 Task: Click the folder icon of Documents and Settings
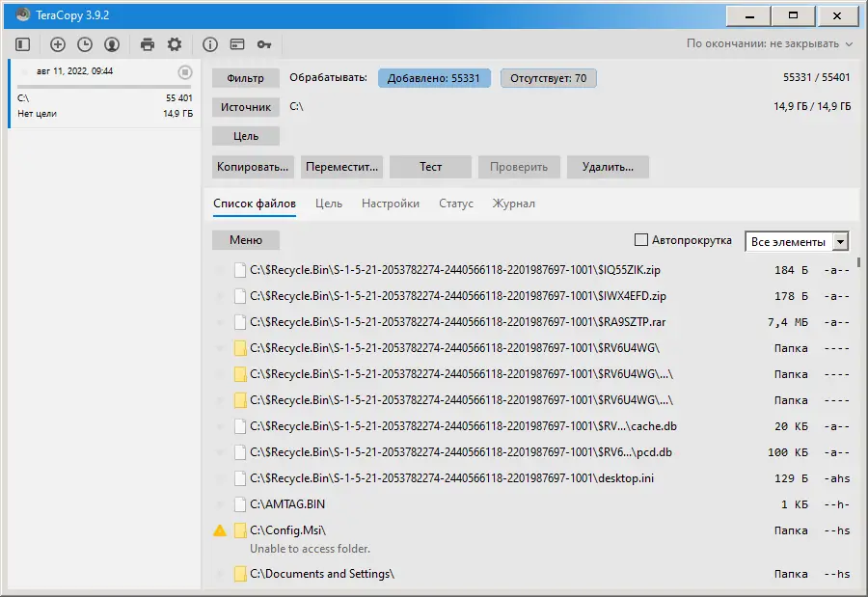click(x=240, y=574)
